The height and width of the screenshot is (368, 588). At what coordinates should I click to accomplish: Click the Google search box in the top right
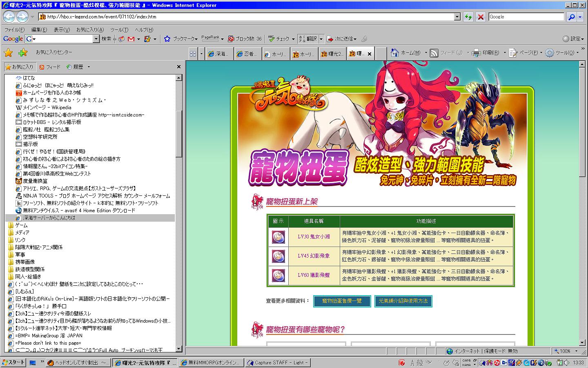pyautogui.click(x=526, y=17)
